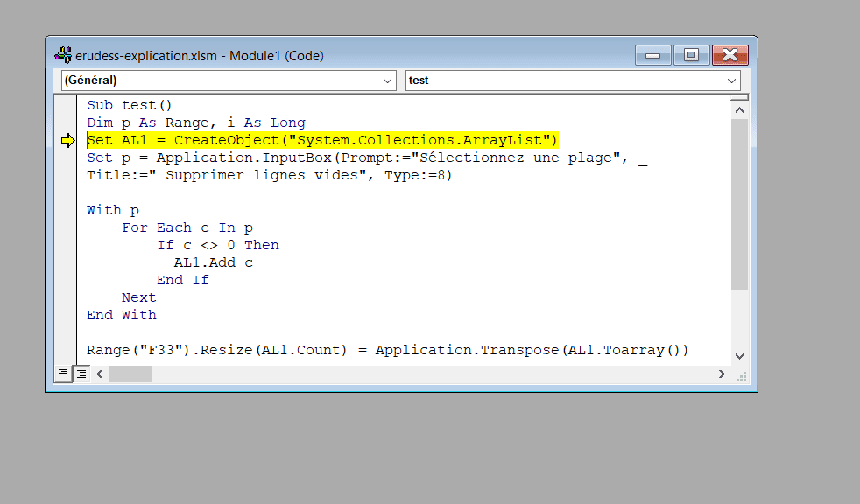Click the 'Dim p As Range' line
This screenshot has height=504, width=860.
[196, 122]
